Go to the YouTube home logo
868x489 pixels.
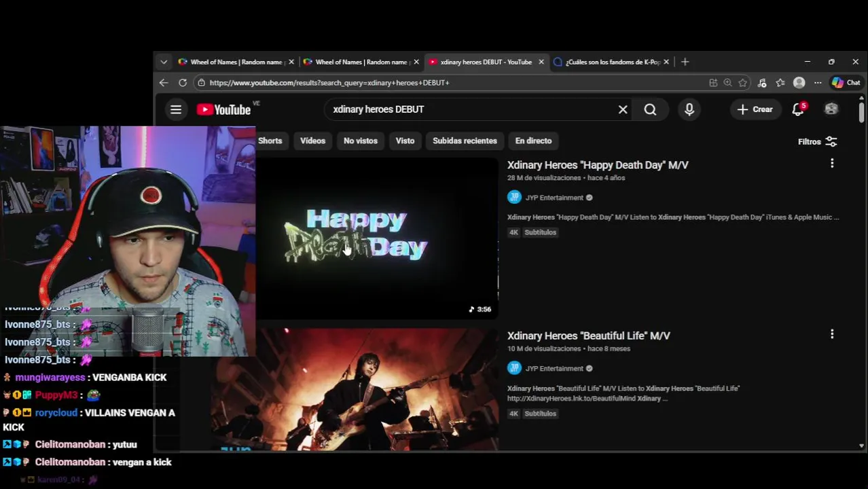223,109
